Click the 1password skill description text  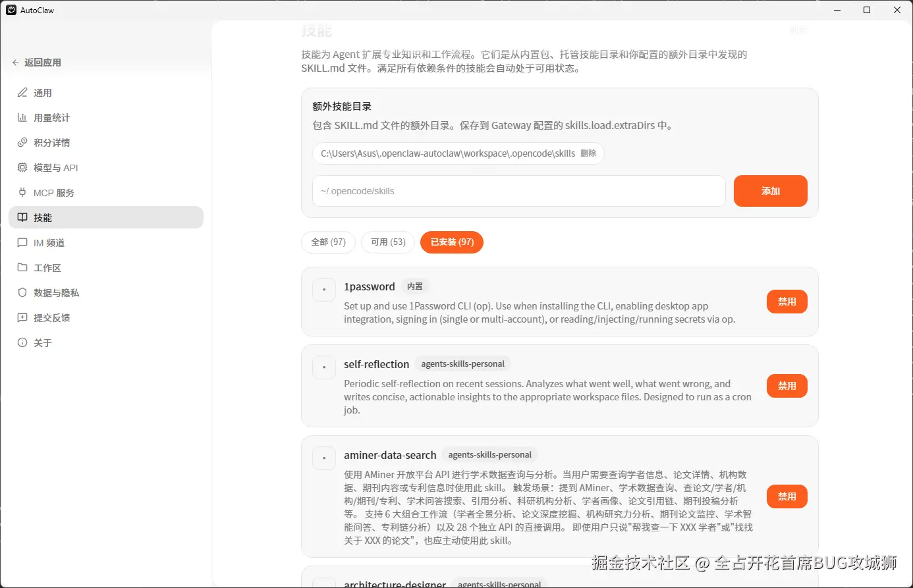pyautogui.click(x=539, y=313)
